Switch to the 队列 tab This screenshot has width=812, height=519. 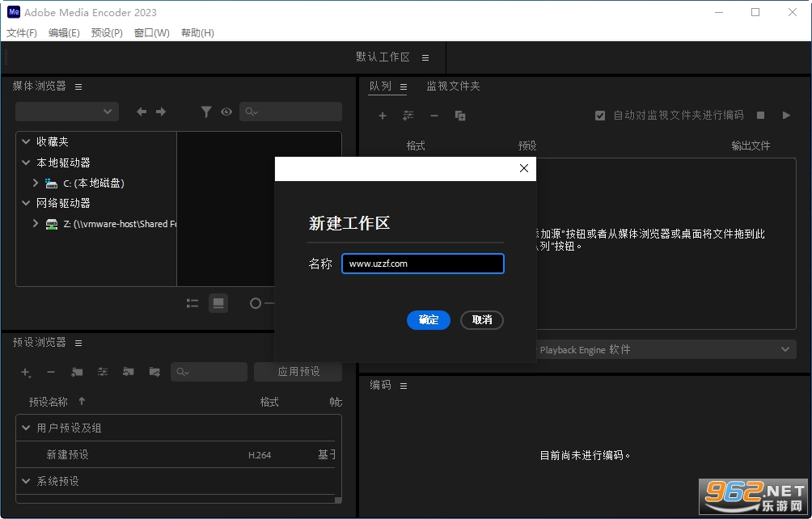click(380, 86)
